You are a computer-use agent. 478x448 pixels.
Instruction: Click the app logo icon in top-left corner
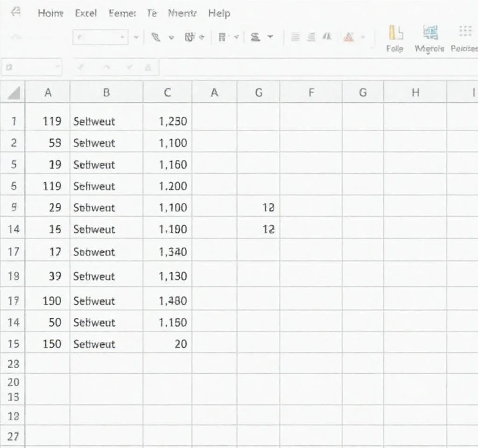click(16, 13)
